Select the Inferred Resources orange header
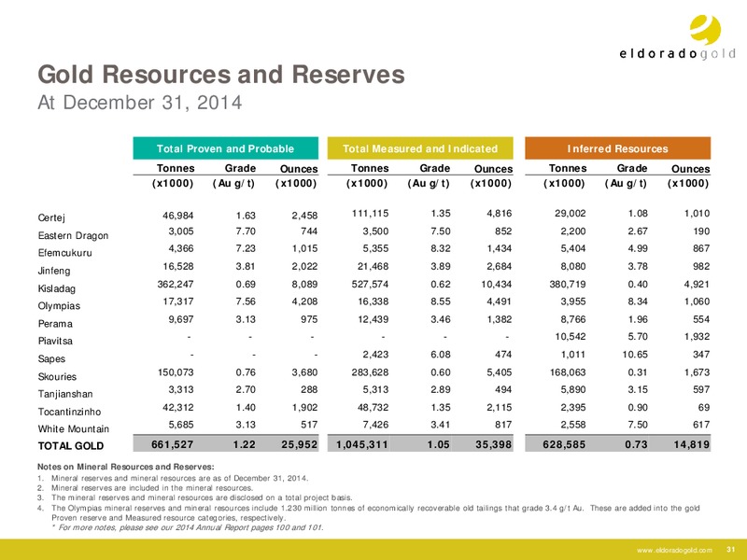The width and height of the screenshot is (747, 560). (x=617, y=148)
